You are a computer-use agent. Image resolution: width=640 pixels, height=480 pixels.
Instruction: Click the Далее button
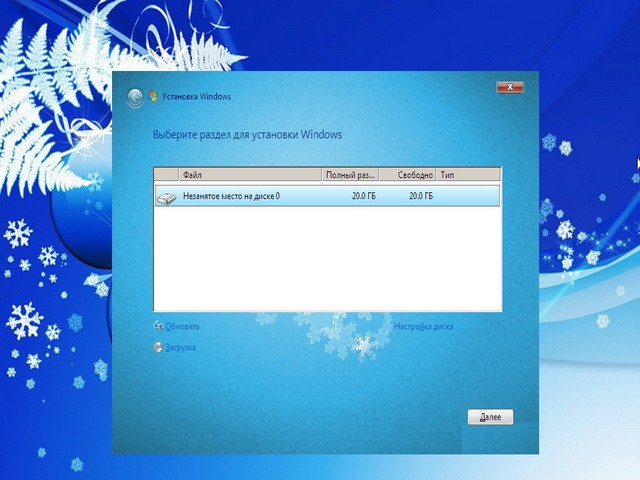click(490, 417)
